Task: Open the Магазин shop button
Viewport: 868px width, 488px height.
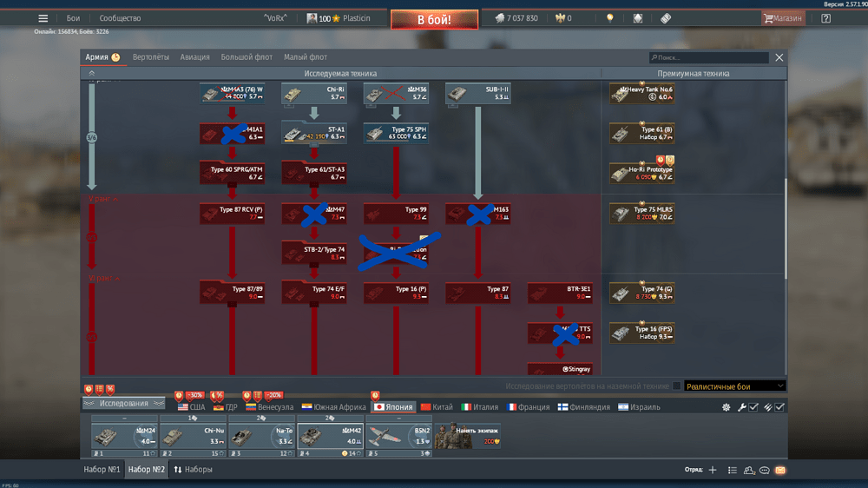Action: [x=783, y=18]
